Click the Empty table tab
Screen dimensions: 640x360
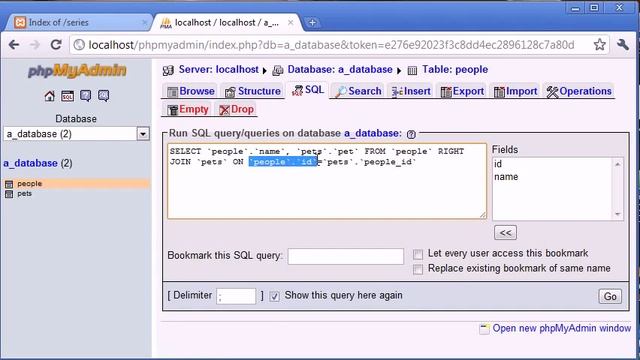coord(188,109)
